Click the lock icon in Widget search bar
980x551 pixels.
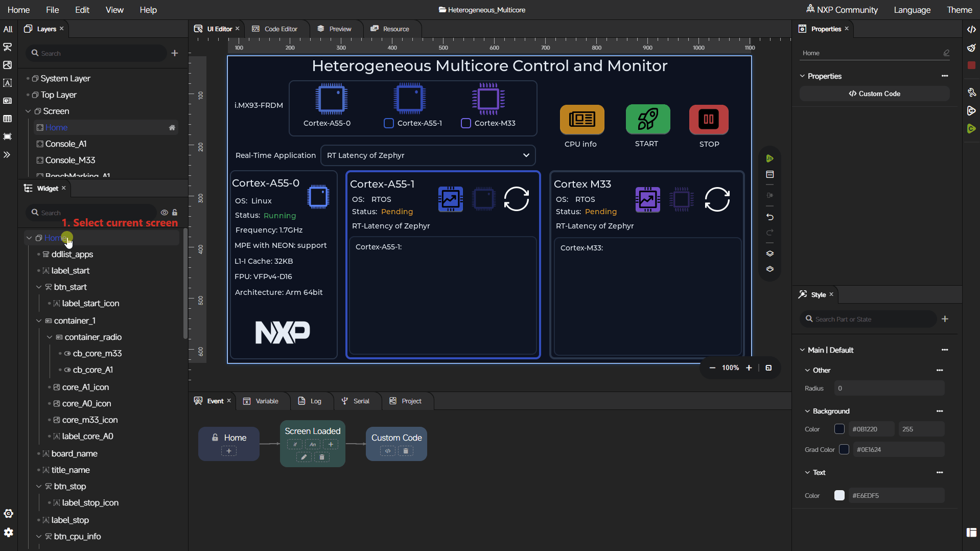coord(175,213)
